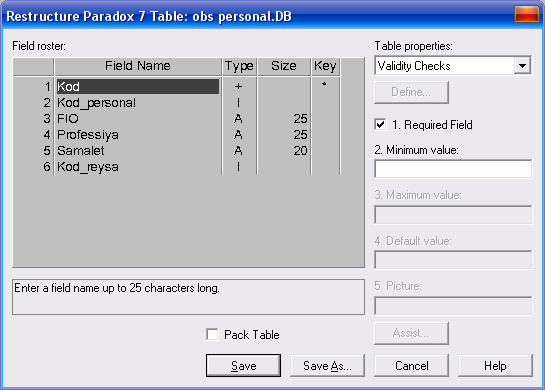This screenshot has height=390, width=545.
Task: Click the Picture field
Action: [x=453, y=306]
